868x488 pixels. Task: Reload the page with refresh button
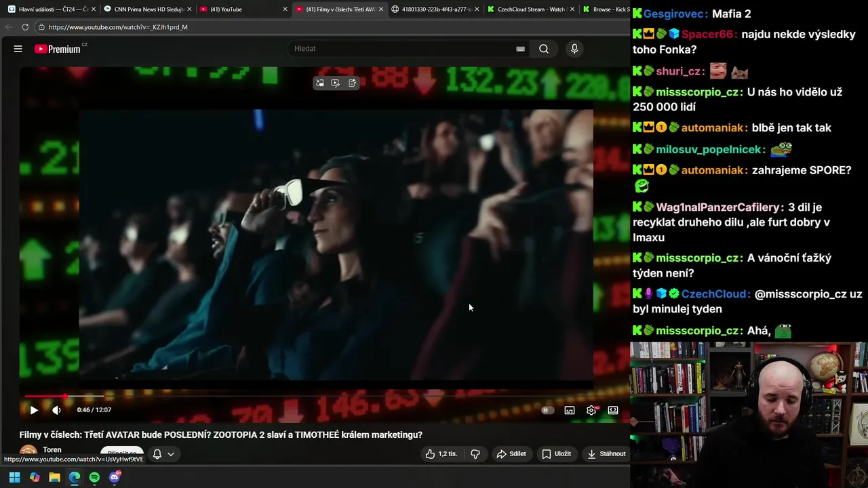coord(25,27)
